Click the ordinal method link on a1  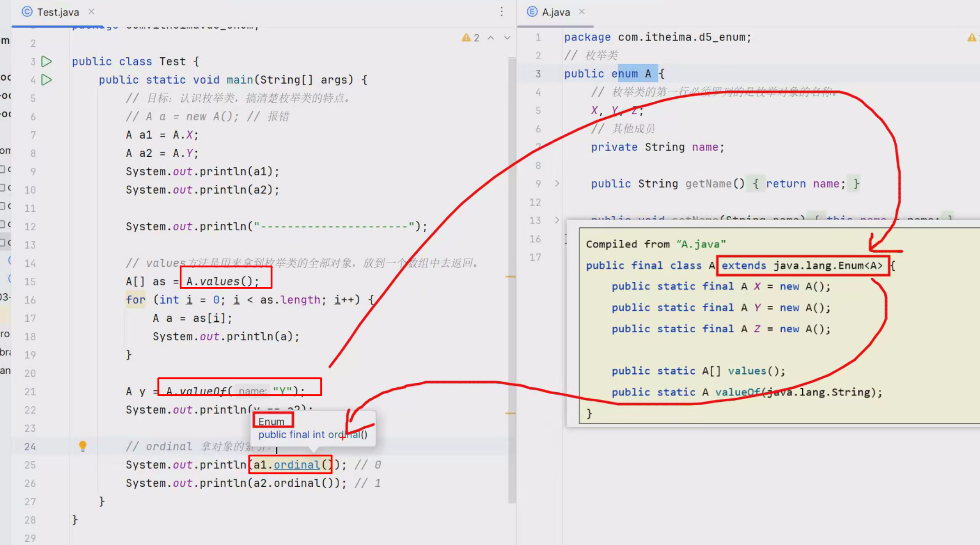click(297, 465)
